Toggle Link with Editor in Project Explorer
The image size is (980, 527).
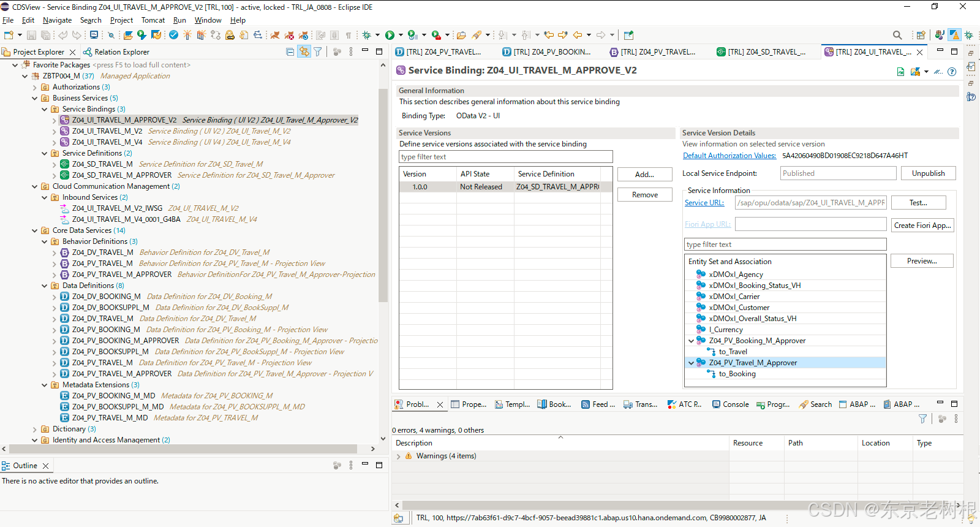click(304, 52)
